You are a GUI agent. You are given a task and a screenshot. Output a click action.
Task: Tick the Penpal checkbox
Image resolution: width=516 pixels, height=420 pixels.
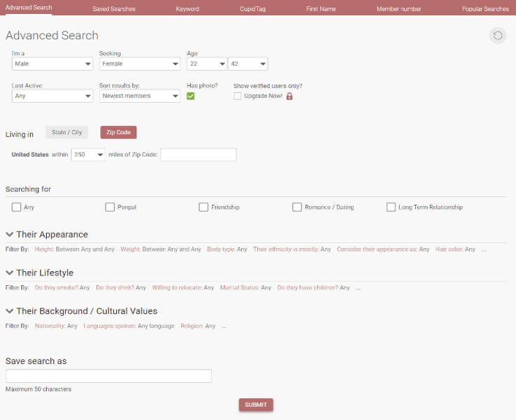[x=110, y=208]
